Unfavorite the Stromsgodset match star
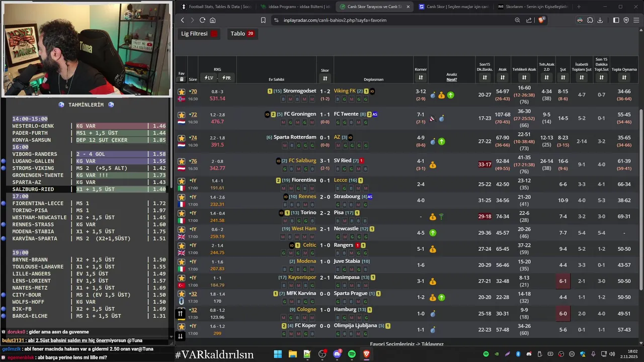The image size is (644, 362). [x=182, y=92]
